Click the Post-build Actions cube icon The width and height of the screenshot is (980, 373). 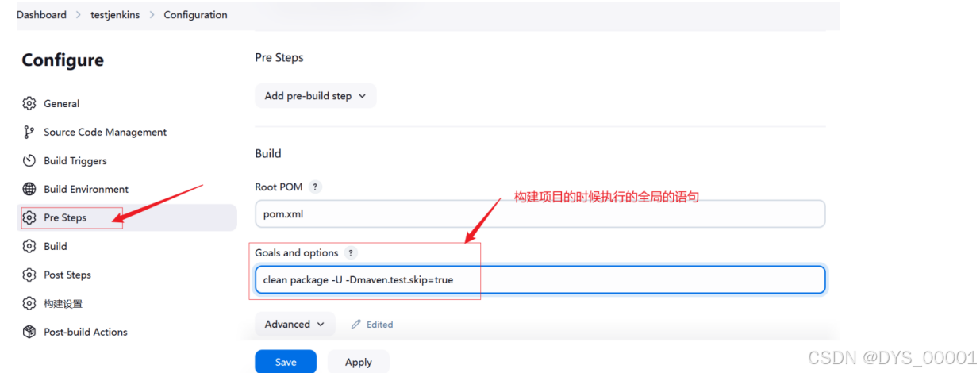point(29,332)
